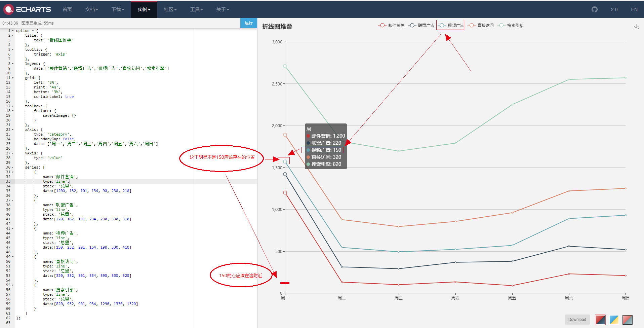Click the Download button
644x328 pixels.
(x=577, y=320)
